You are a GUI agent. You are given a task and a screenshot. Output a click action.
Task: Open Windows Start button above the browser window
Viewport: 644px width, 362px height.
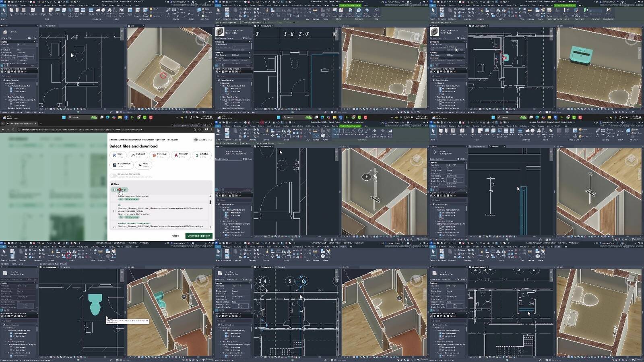pyautogui.click(x=64, y=118)
